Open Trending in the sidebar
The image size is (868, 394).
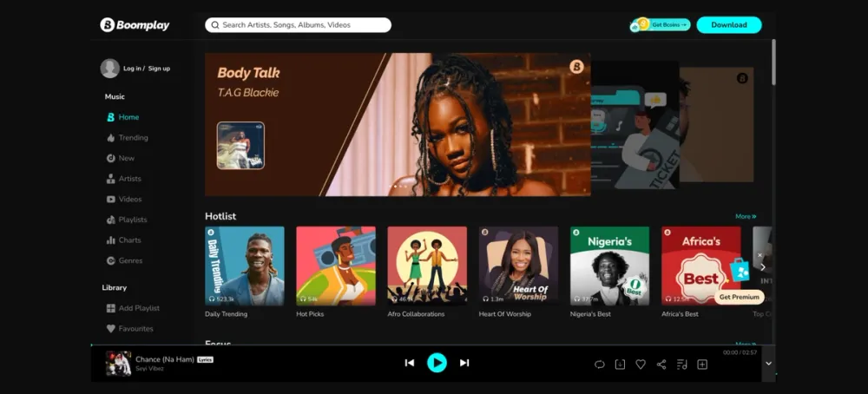(134, 138)
